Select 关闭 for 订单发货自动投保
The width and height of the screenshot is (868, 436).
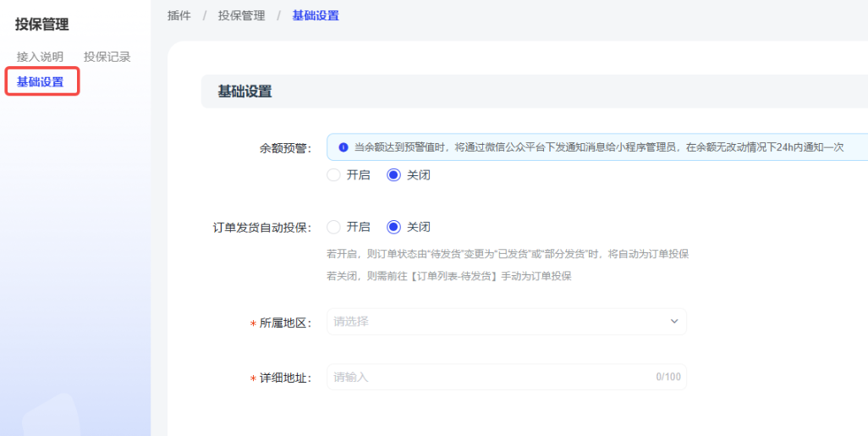[394, 227]
